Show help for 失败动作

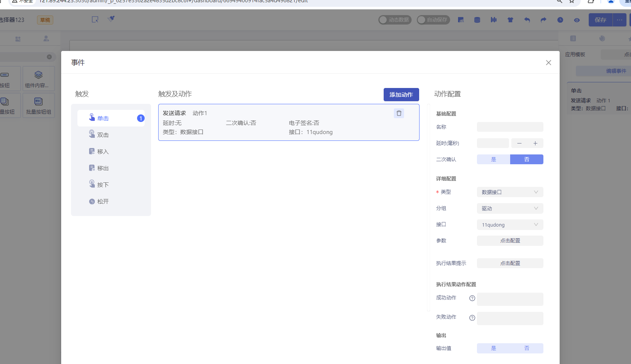(x=472, y=318)
